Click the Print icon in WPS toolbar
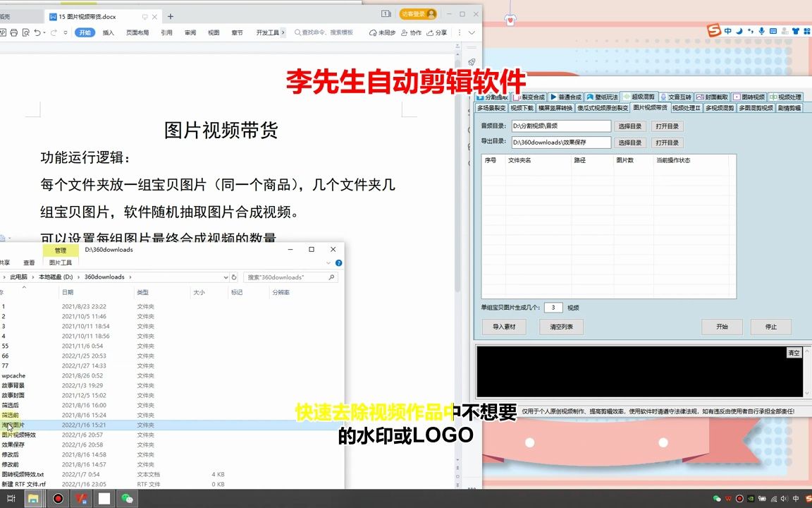 pyautogui.click(x=15, y=32)
